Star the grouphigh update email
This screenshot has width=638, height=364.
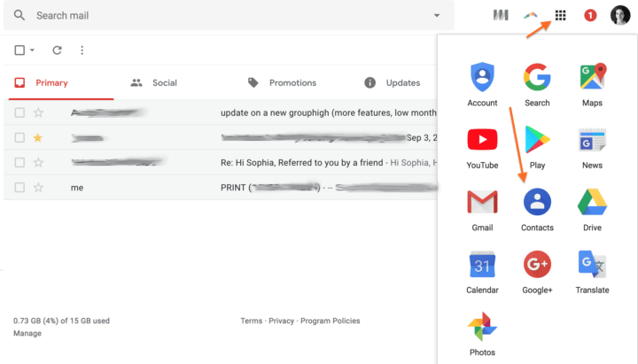[x=38, y=112]
